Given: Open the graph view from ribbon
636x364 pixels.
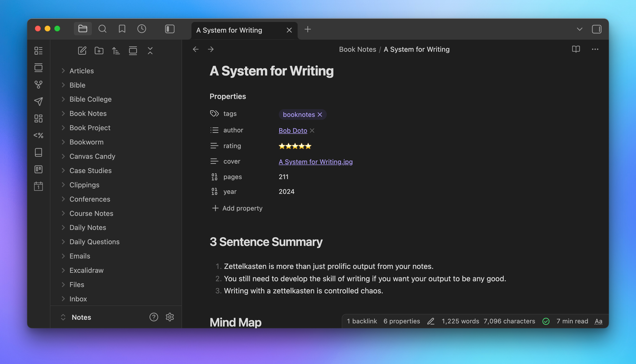Looking at the screenshot, I should point(38,84).
